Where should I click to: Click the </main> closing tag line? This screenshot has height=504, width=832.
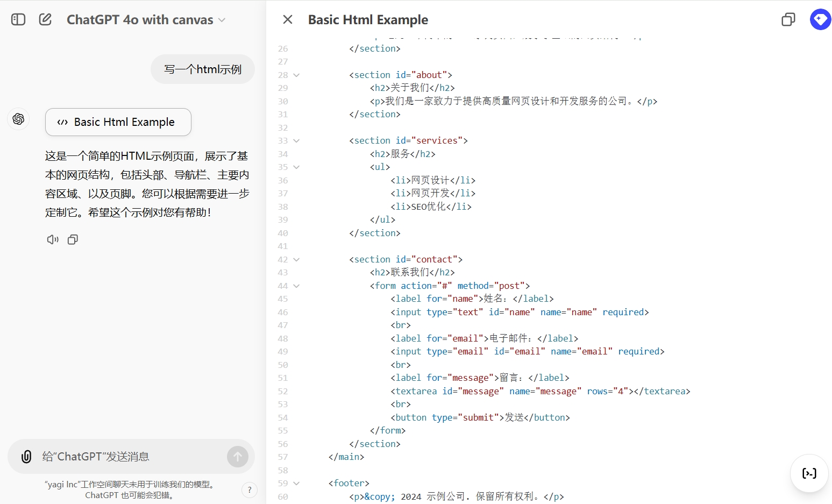point(346,457)
